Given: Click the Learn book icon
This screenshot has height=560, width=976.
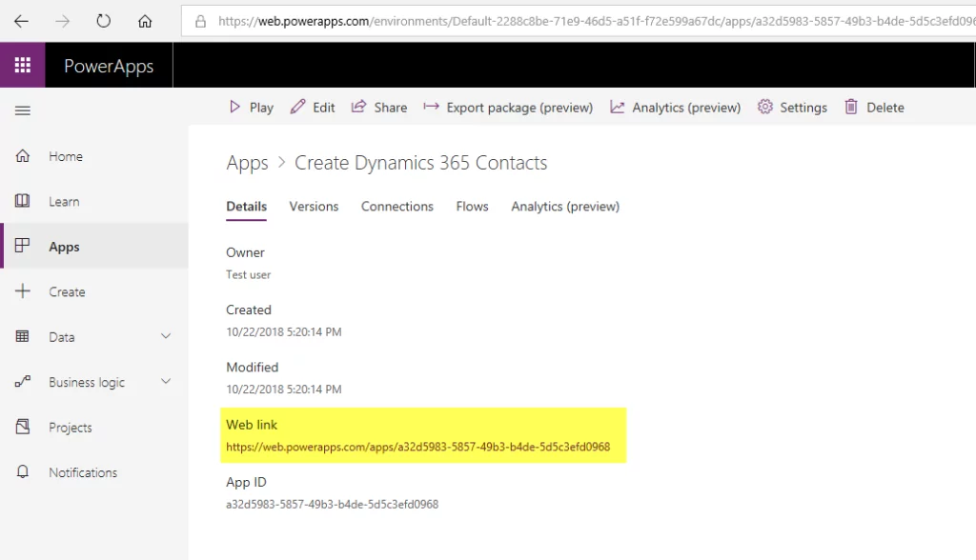Looking at the screenshot, I should 23,200.
